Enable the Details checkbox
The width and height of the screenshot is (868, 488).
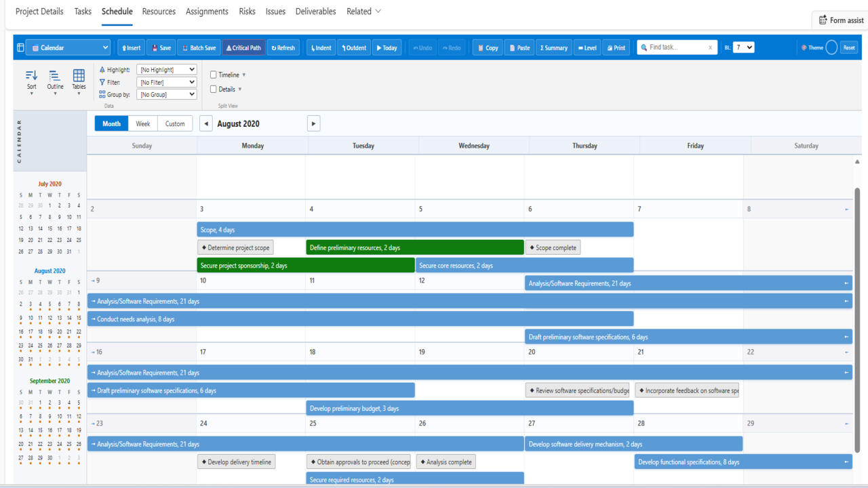[x=214, y=89]
